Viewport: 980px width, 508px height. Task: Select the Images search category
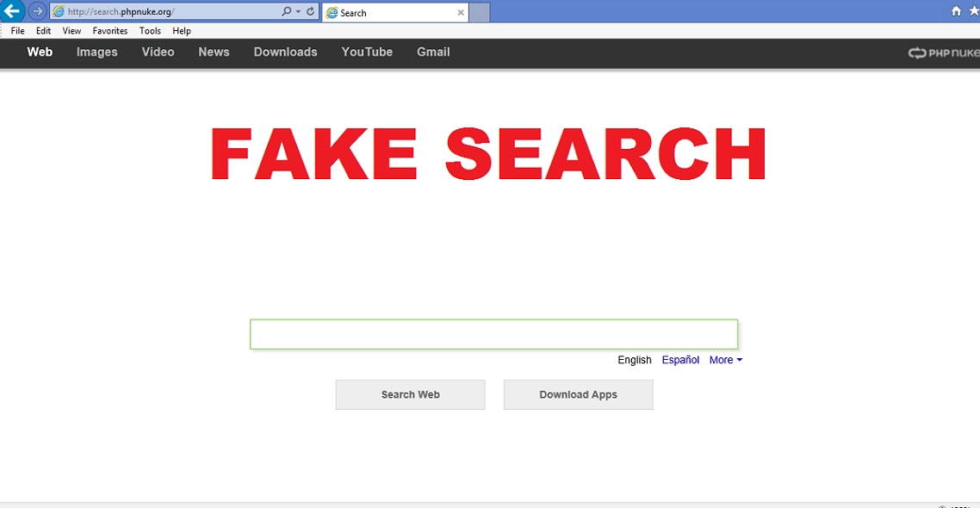pos(96,53)
